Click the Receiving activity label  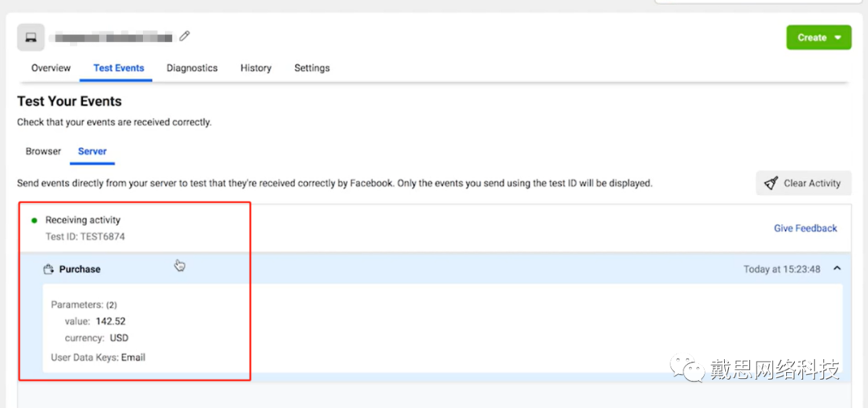coord(83,220)
